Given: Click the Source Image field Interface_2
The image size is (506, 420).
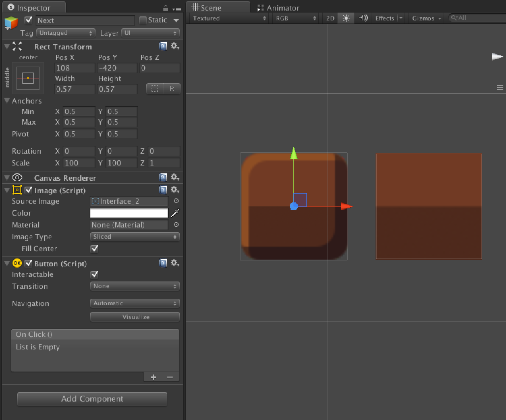Looking at the screenshot, I should tap(129, 201).
